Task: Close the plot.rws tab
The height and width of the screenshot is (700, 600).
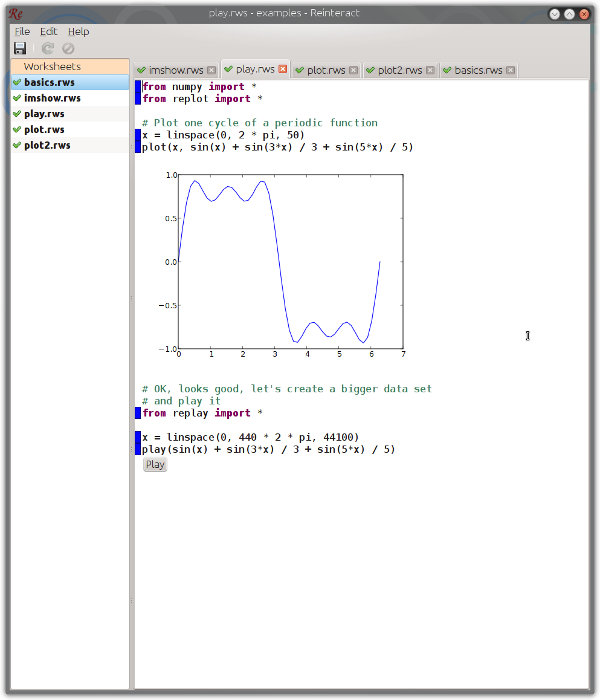Action: pyautogui.click(x=353, y=70)
